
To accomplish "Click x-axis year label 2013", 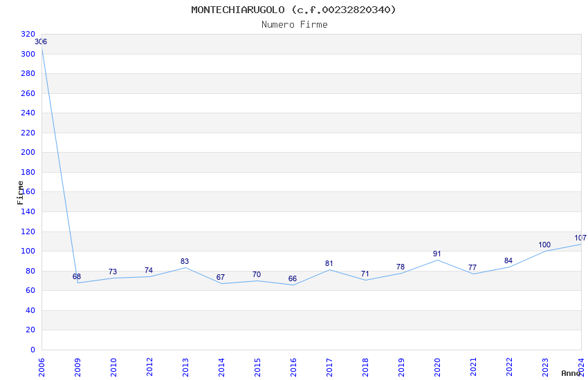I will [185, 368].
